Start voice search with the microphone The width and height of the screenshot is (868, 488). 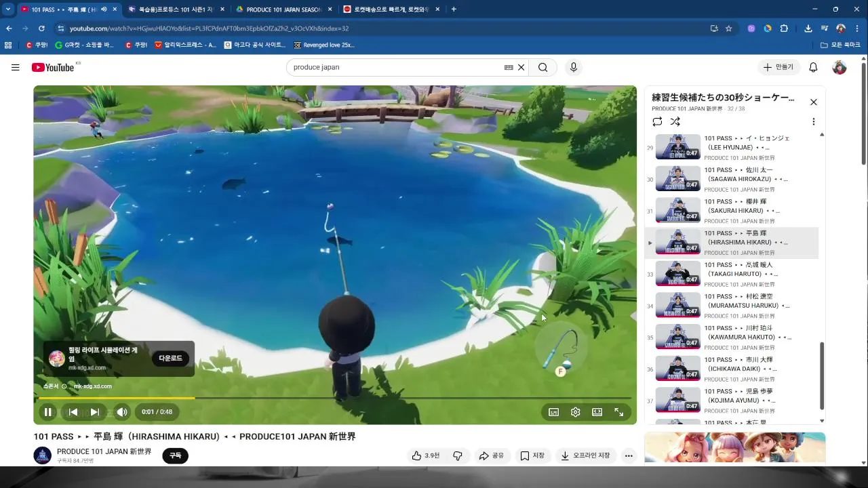pyautogui.click(x=574, y=67)
